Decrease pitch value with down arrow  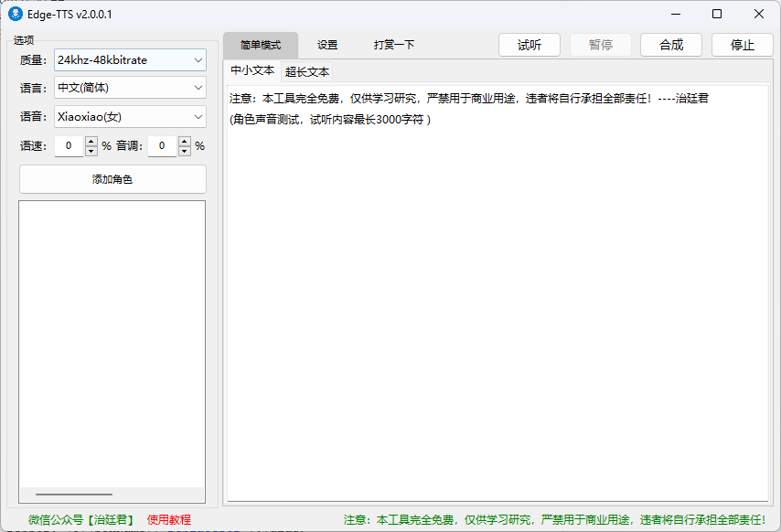tap(185, 151)
